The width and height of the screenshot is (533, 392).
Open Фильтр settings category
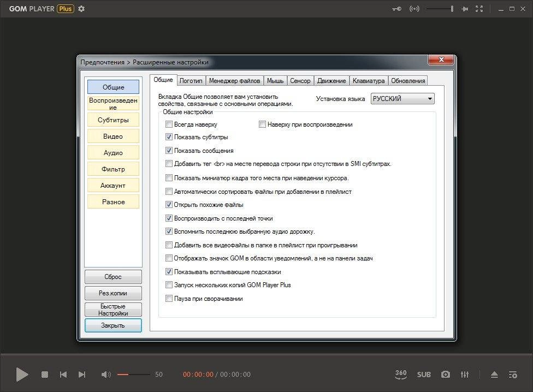click(x=113, y=169)
